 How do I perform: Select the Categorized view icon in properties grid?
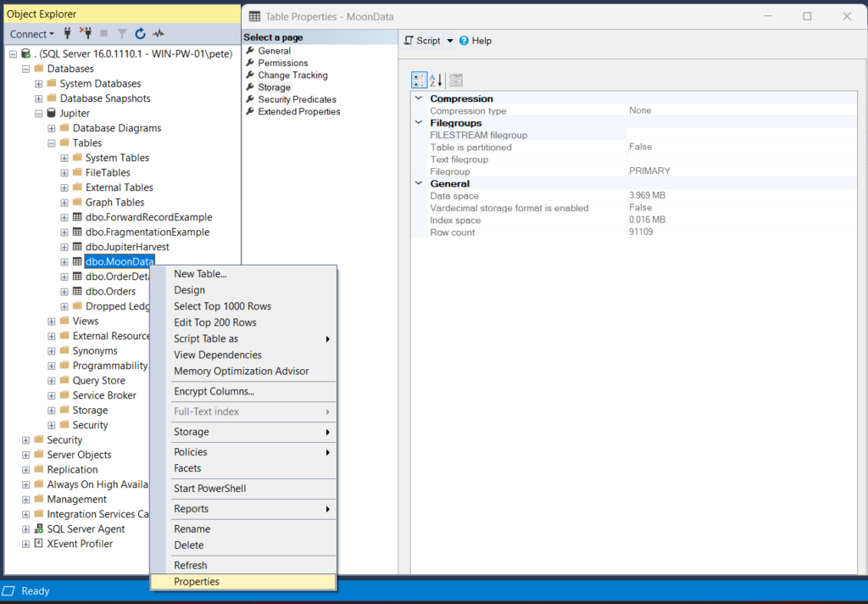(x=419, y=79)
